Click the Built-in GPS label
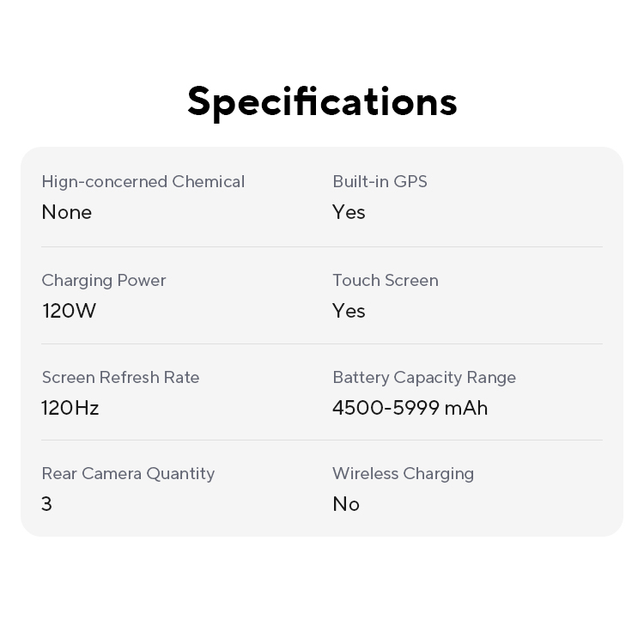Viewport: 644px width, 644px height. tap(380, 181)
